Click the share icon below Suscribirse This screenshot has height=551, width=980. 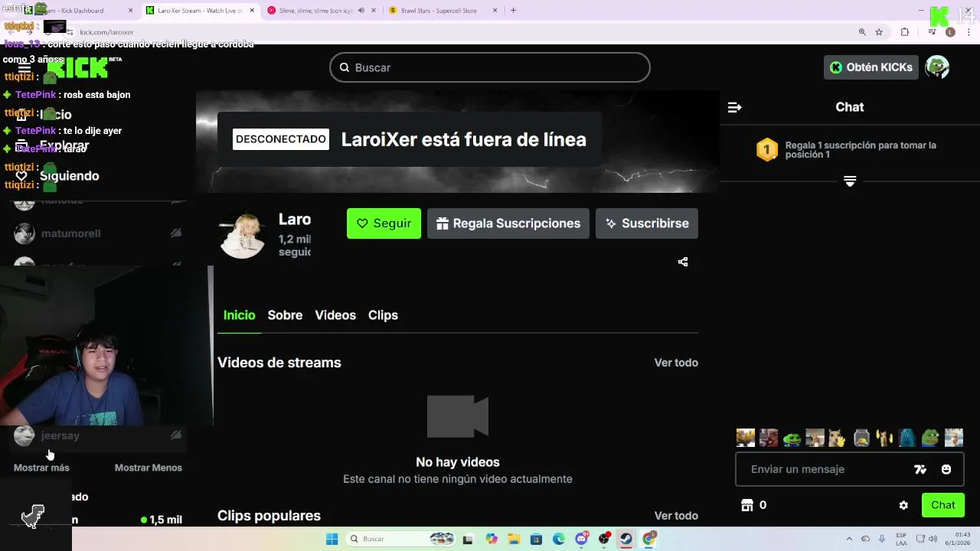[x=683, y=262]
